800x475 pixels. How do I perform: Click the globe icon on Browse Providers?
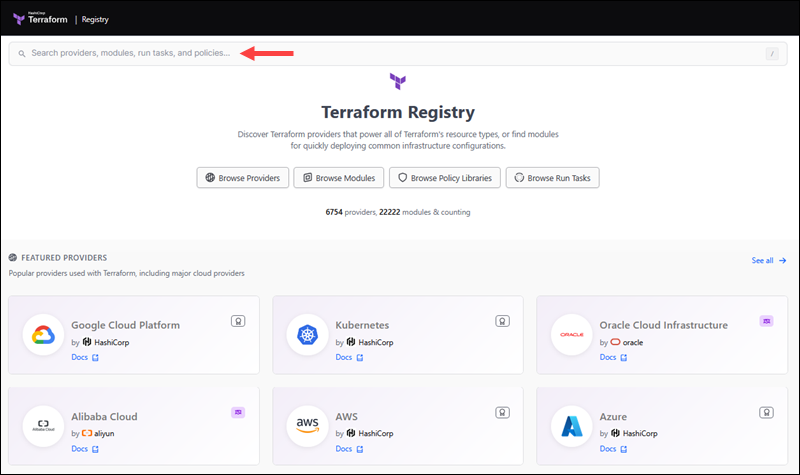click(x=210, y=178)
